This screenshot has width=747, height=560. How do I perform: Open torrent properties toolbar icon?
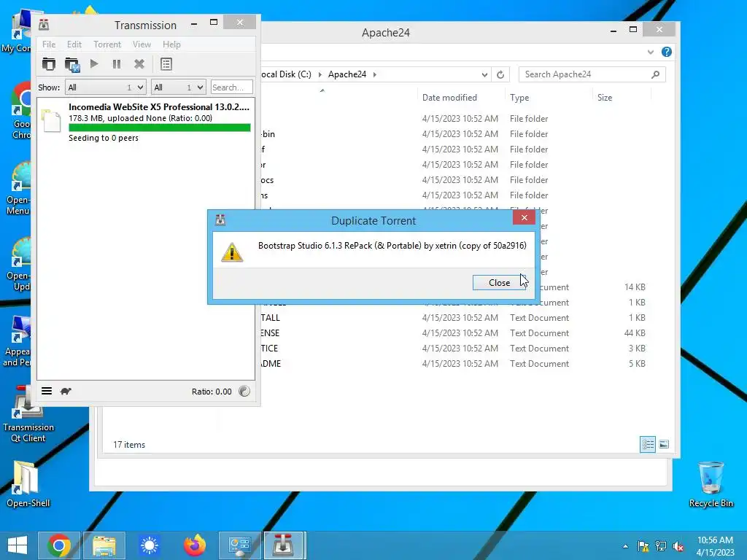pos(166,64)
